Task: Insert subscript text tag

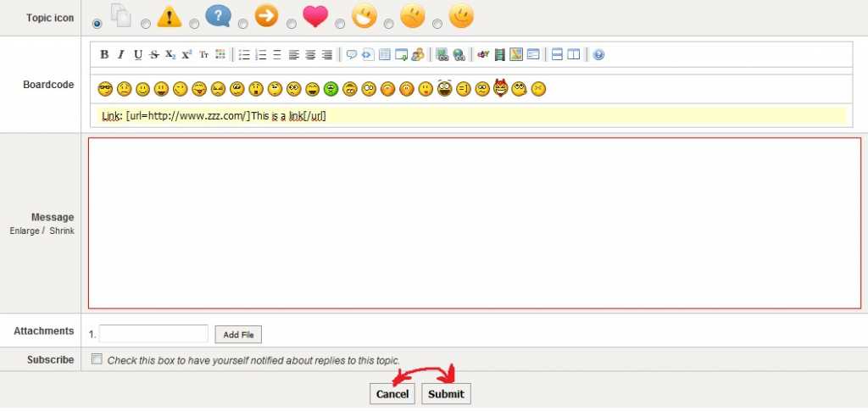Action: 170,55
